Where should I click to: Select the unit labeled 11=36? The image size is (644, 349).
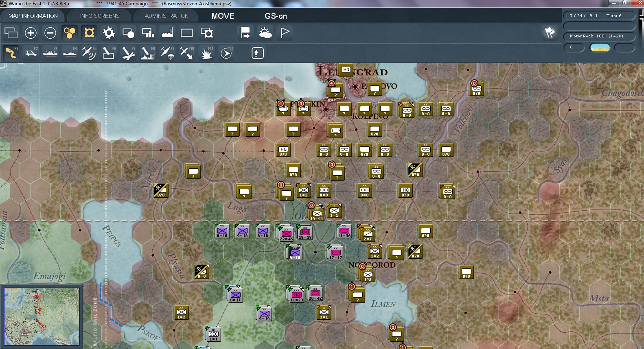point(344,231)
